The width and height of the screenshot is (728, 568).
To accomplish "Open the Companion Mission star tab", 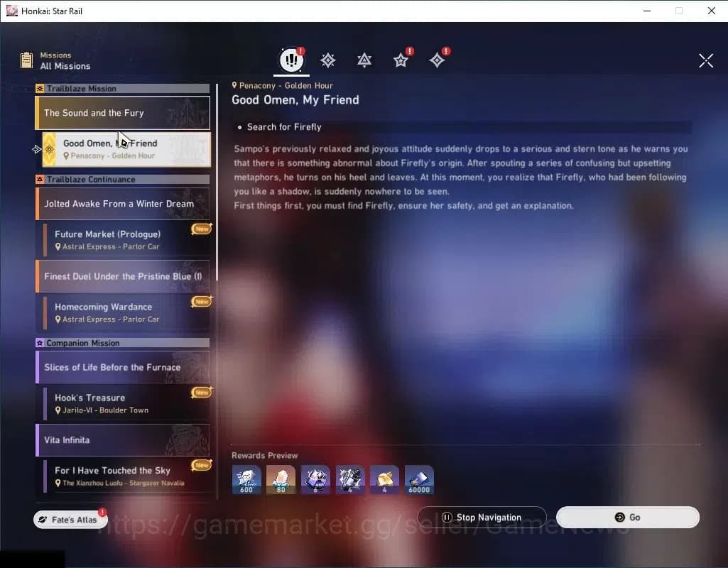I will click(x=401, y=60).
